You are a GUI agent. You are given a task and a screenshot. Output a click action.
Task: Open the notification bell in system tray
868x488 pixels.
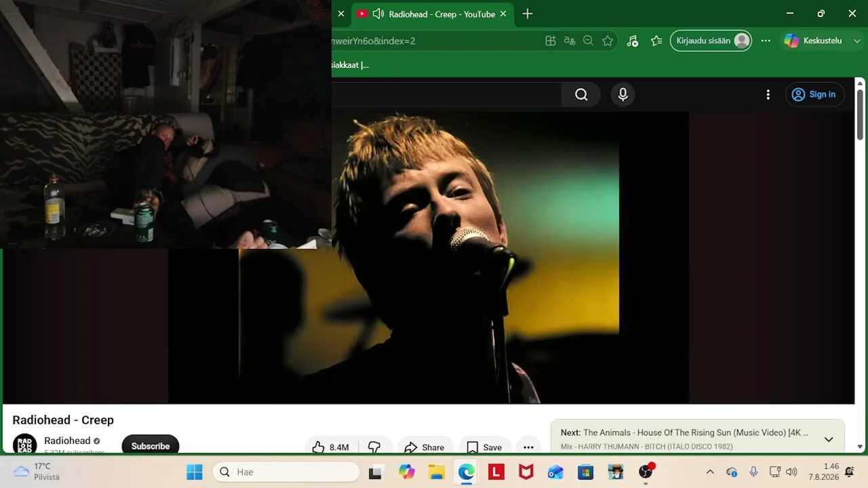[x=849, y=472]
